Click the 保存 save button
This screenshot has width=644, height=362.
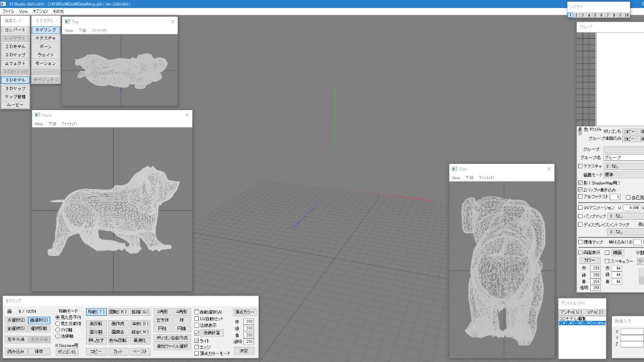pyautogui.click(x=39, y=352)
